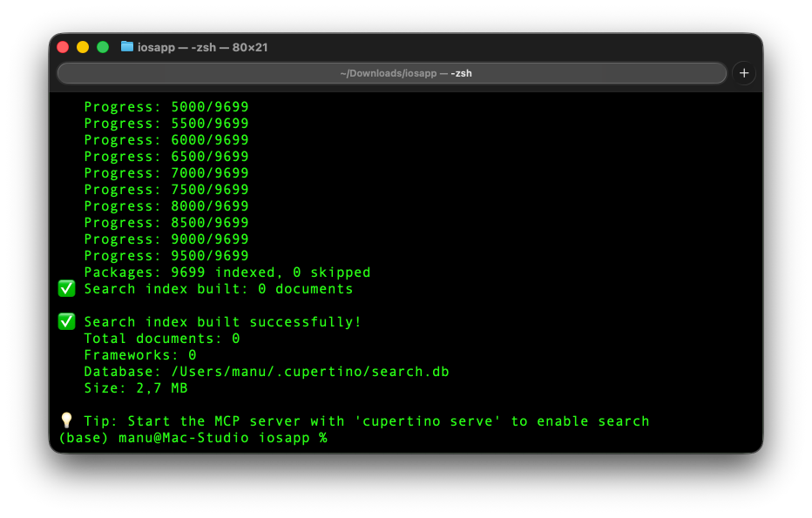The height and width of the screenshot is (518, 812).
Task: Click 'Packages: 9699 indexed, 0 skipped' line
Action: [x=227, y=272]
